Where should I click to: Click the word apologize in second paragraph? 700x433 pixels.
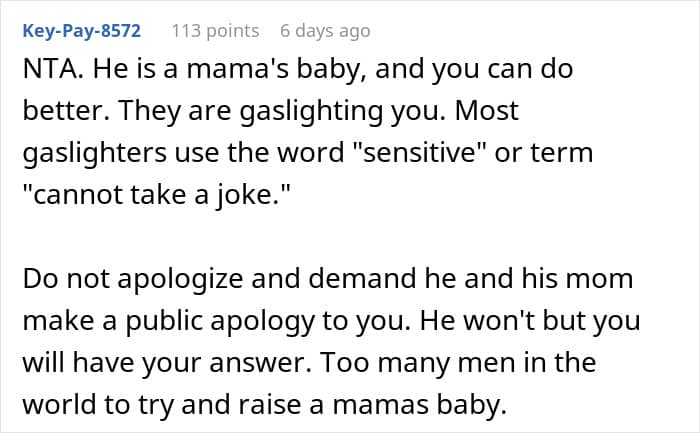[x=180, y=279]
